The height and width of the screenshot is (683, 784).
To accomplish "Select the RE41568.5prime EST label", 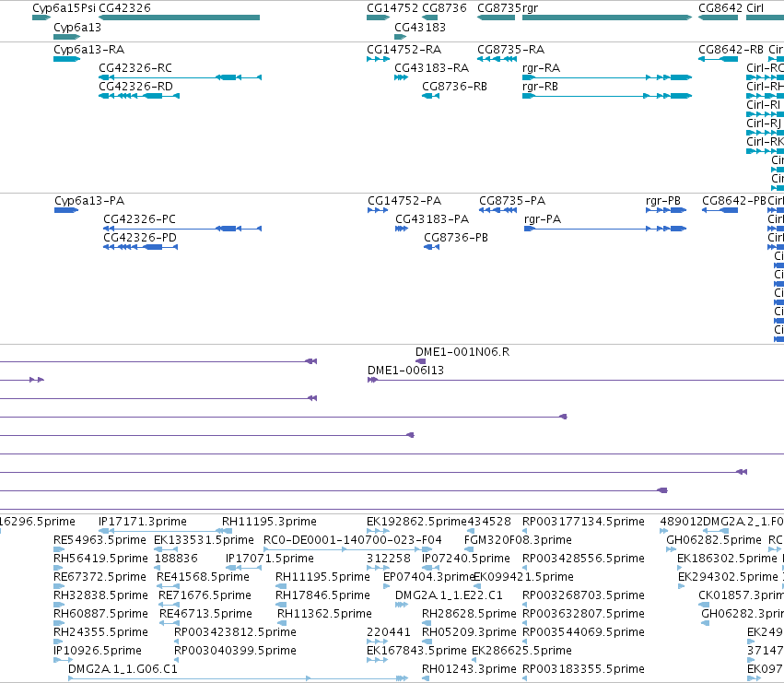I will (203, 577).
